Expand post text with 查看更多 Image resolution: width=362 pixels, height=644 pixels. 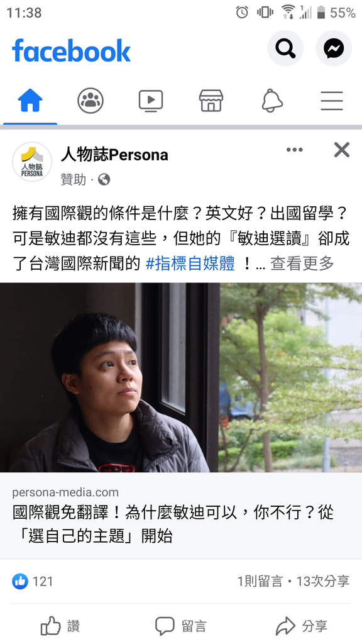point(302,264)
